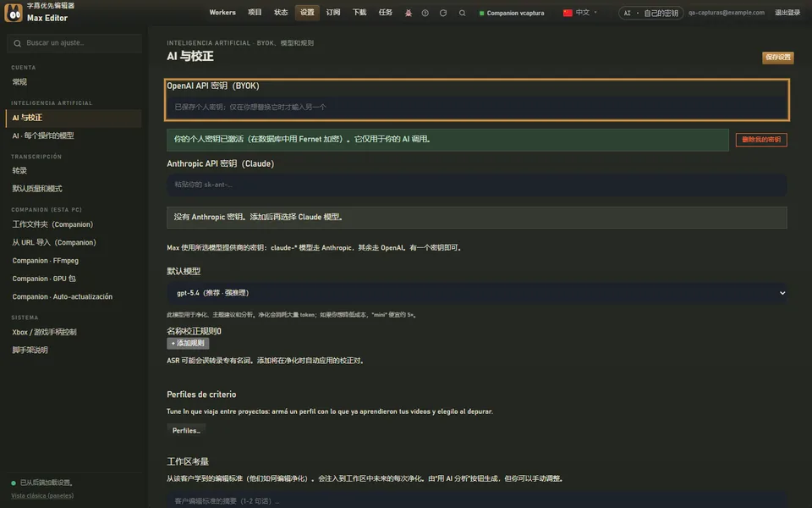
Task: Select Companion · FFmpeg sidebar item
Action: coord(74,261)
